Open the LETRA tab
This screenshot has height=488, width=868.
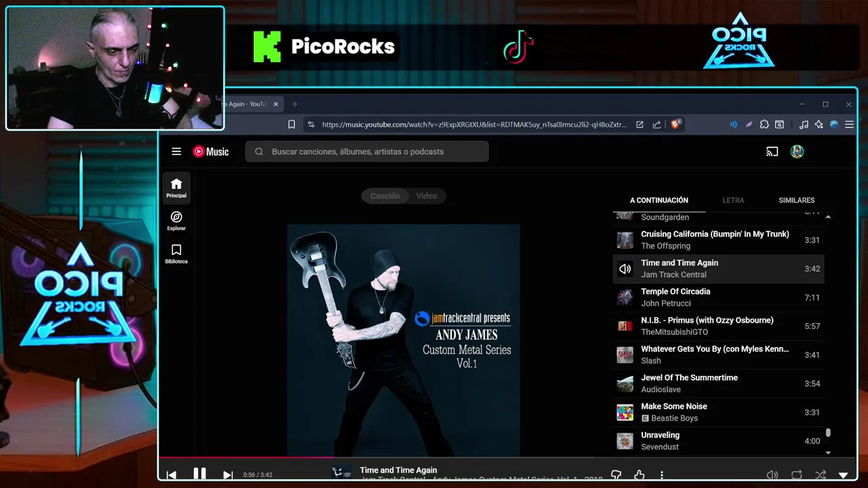pyautogui.click(x=733, y=201)
